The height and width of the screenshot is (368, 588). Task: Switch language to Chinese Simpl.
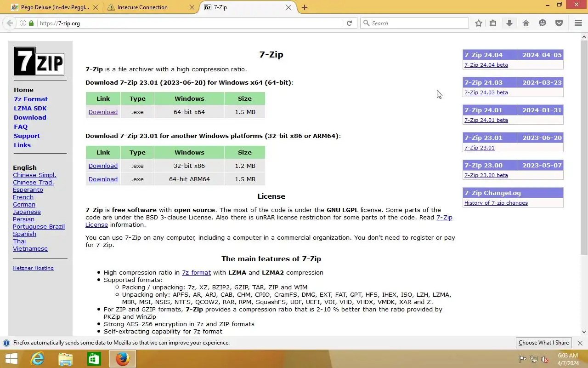pos(34,175)
